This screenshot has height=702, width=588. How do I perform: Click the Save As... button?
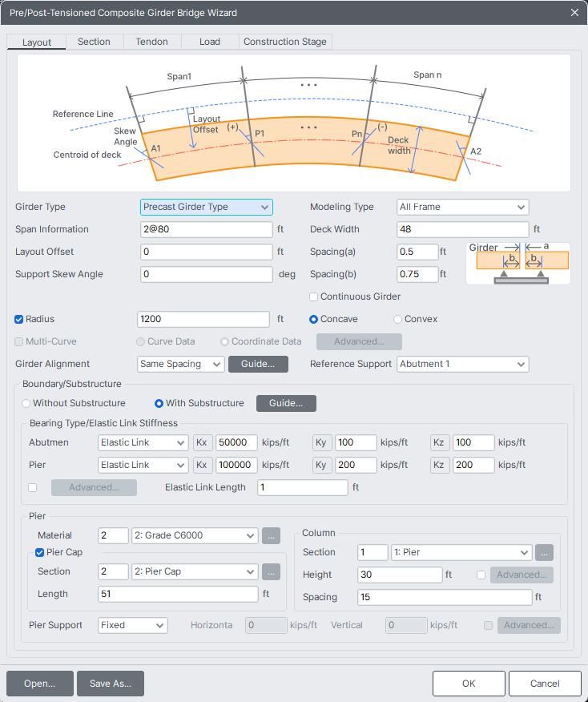point(111,684)
